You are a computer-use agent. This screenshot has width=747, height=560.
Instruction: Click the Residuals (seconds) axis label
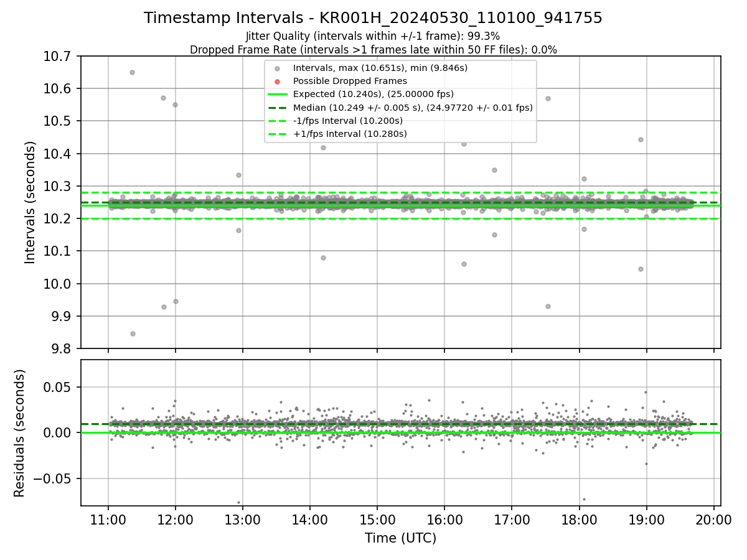click(x=20, y=433)
